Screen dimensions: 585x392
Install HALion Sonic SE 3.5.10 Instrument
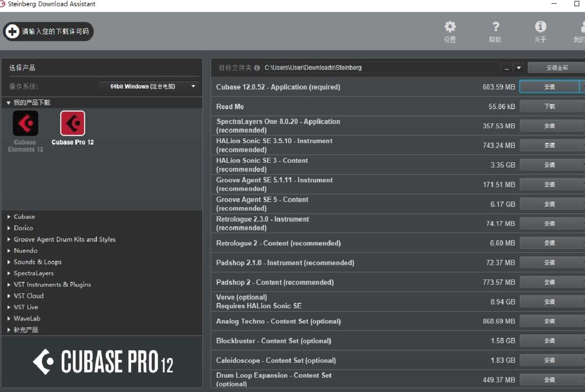click(549, 146)
